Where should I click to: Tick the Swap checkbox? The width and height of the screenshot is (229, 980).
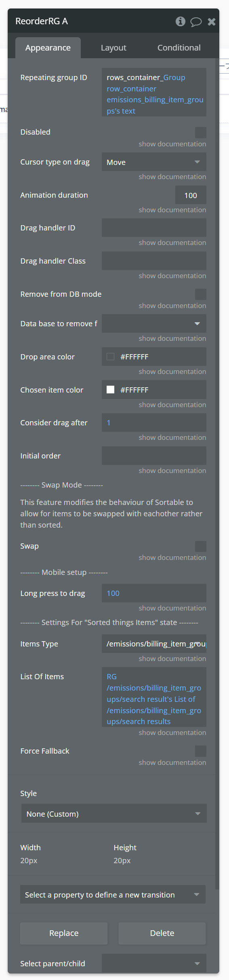201,547
